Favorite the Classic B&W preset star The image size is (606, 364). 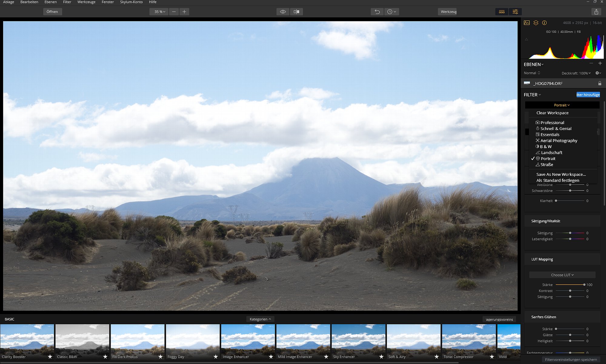tap(105, 357)
